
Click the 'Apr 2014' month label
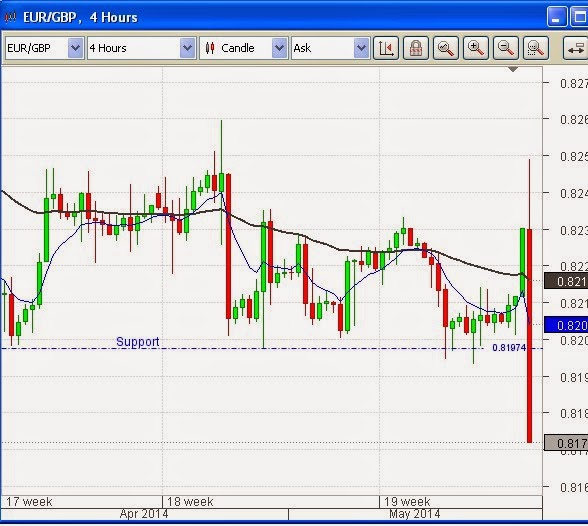(144, 514)
